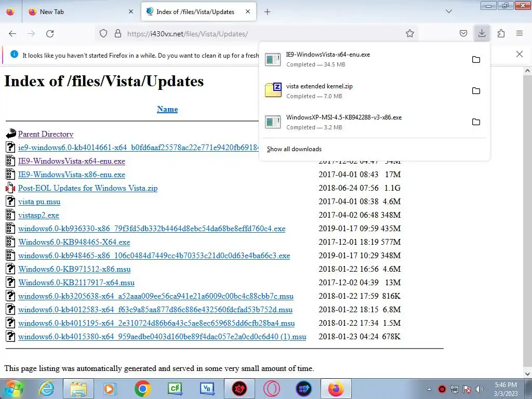Download IE9-WindowsVista-x86-enu.exe
The width and height of the screenshot is (532, 399).
coord(72,175)
